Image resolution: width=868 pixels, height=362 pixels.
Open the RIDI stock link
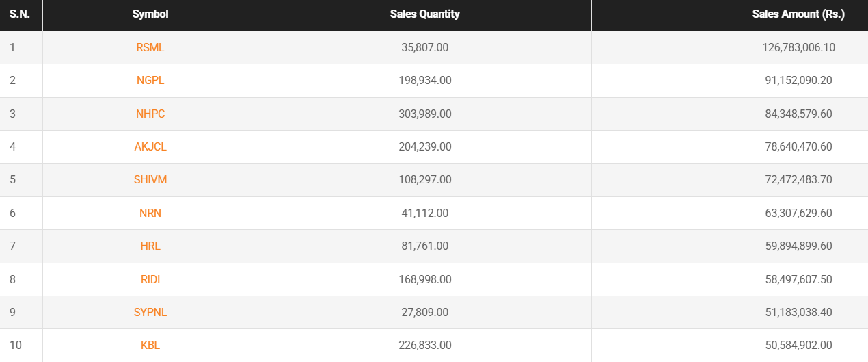pyautogui.click(x=150, y=279)
